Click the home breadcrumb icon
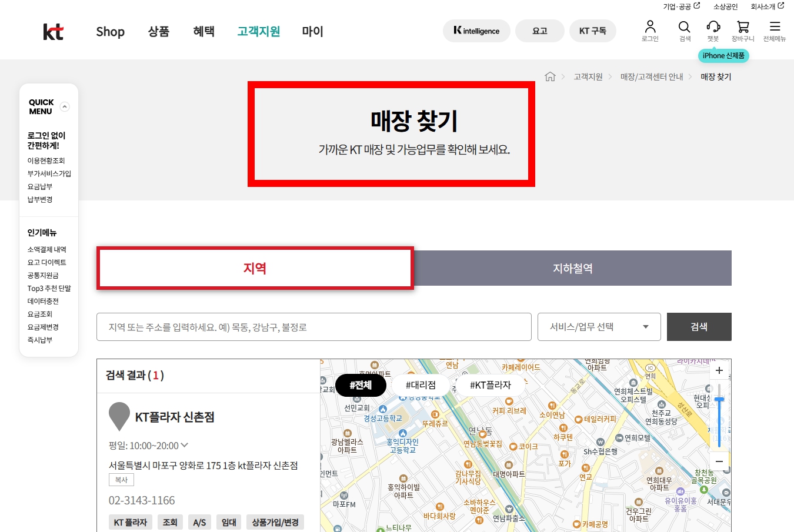The width and height of the screenshot is (794, 532). 550,76
